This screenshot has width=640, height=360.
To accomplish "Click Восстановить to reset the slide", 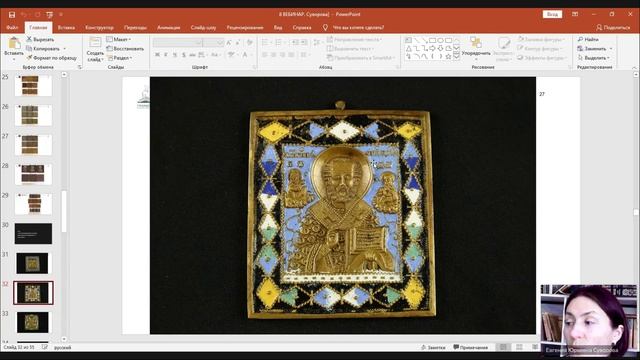I will 125,49.
